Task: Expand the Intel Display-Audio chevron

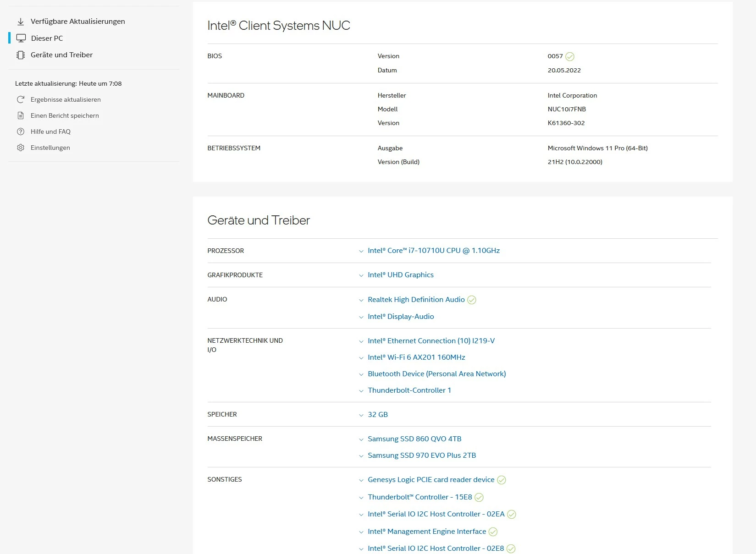Action: 361,317
